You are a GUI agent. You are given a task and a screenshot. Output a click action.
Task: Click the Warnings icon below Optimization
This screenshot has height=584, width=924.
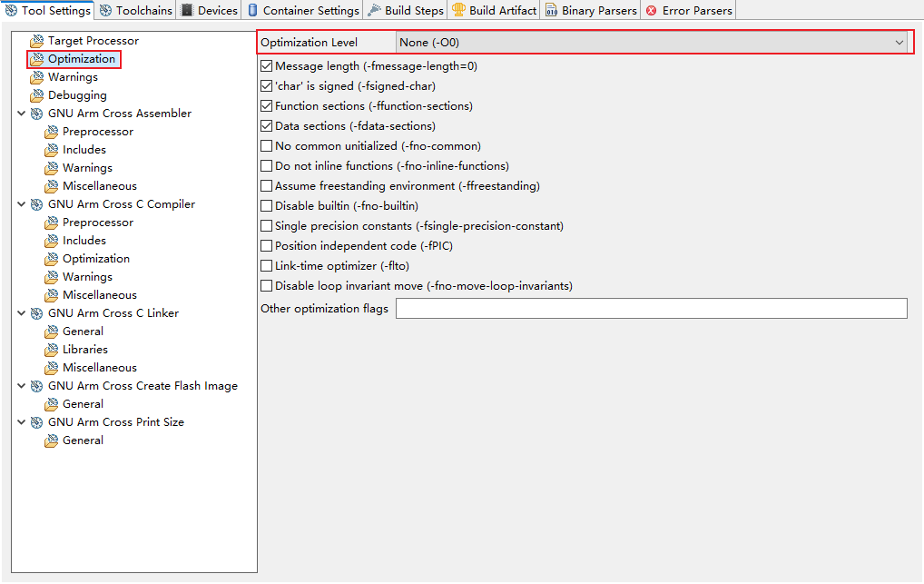(36, 77)
